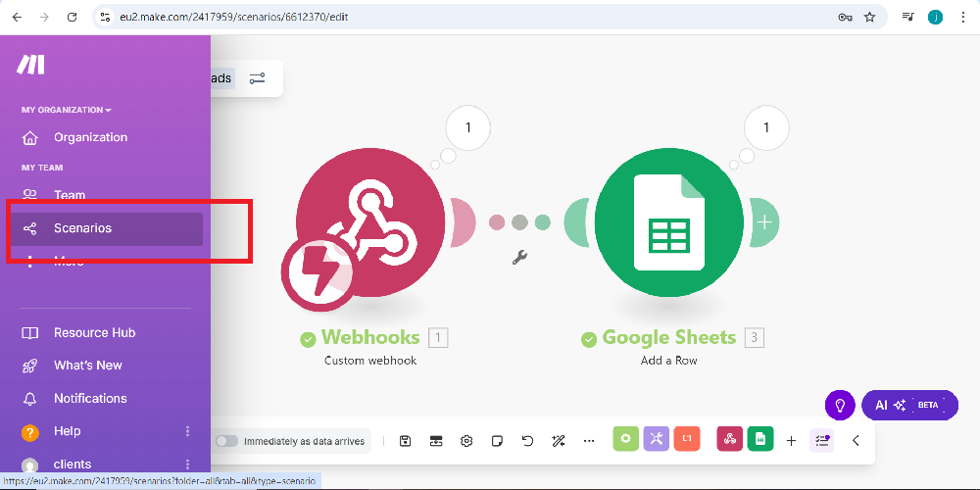Open the AI BETA assistant
Screen dimensions: 980x490
point(909,405)
